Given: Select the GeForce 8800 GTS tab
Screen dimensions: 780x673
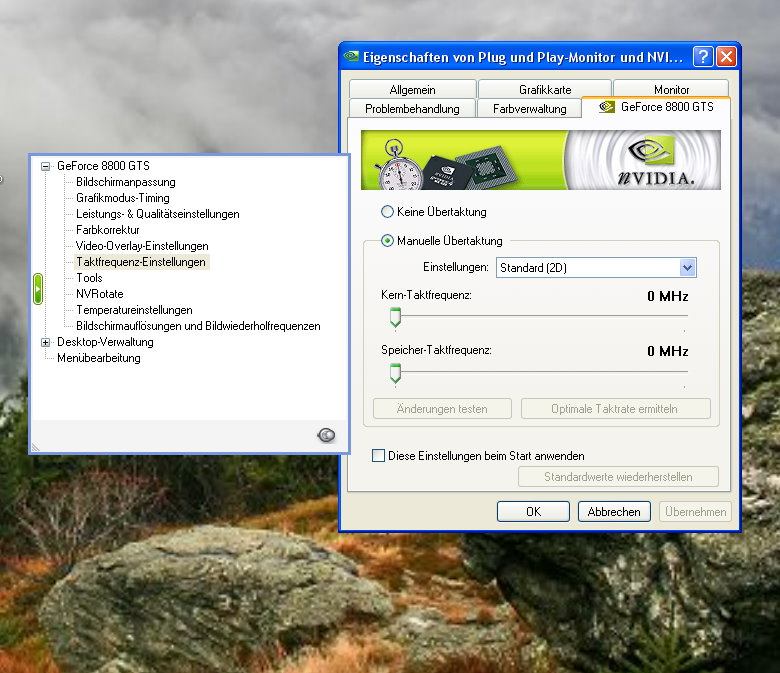Looking at the screenshot, I should (x=656, y=107).
